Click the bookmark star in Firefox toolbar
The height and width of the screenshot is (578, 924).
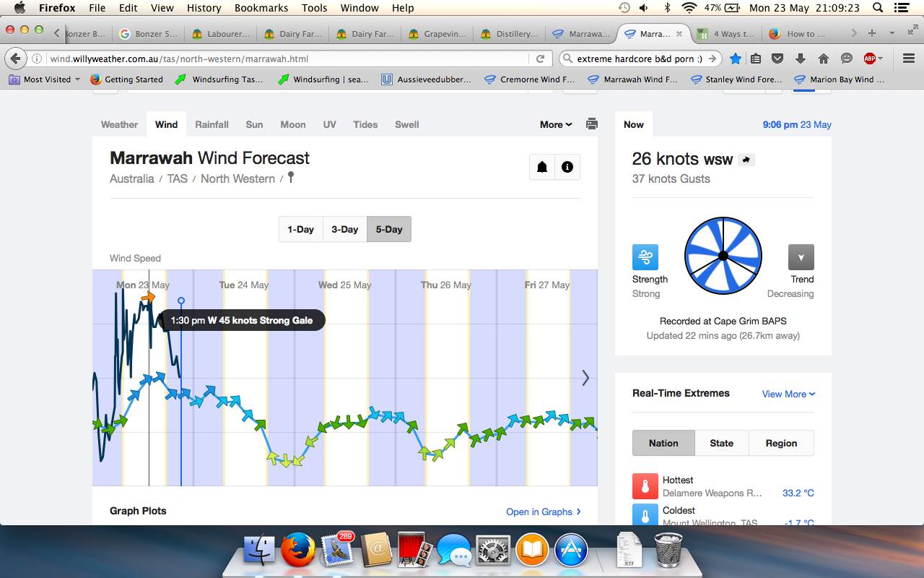(x=735, y=59)
